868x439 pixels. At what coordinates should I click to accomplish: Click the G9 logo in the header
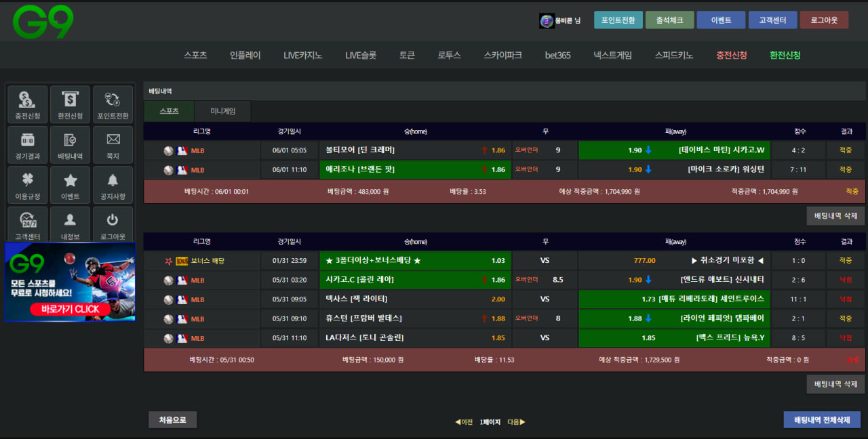click(43, 22)
